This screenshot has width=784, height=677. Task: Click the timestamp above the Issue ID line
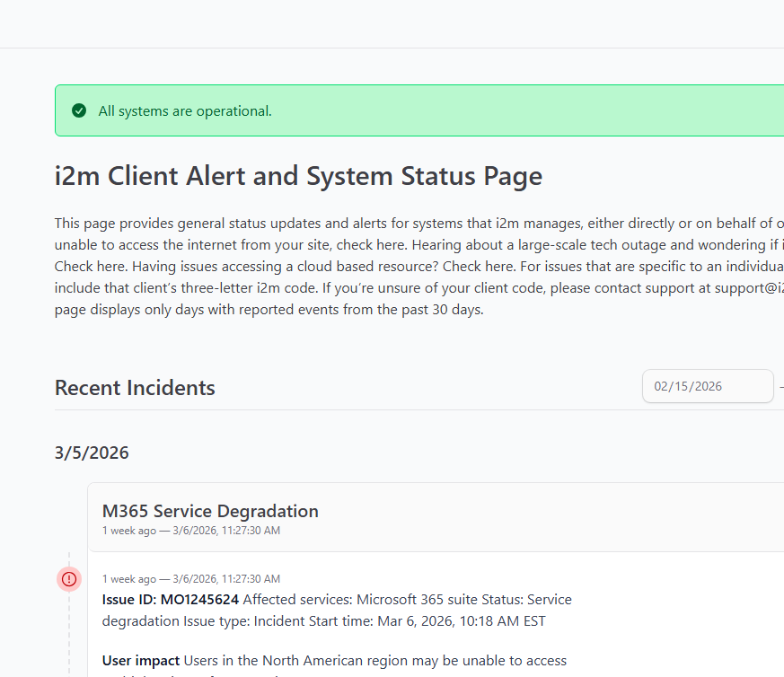190,579
